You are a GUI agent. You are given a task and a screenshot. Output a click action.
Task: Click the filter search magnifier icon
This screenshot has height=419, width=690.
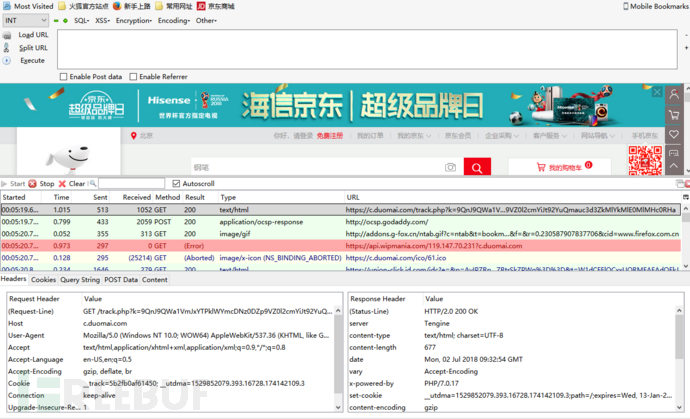[x=93, y=184]
